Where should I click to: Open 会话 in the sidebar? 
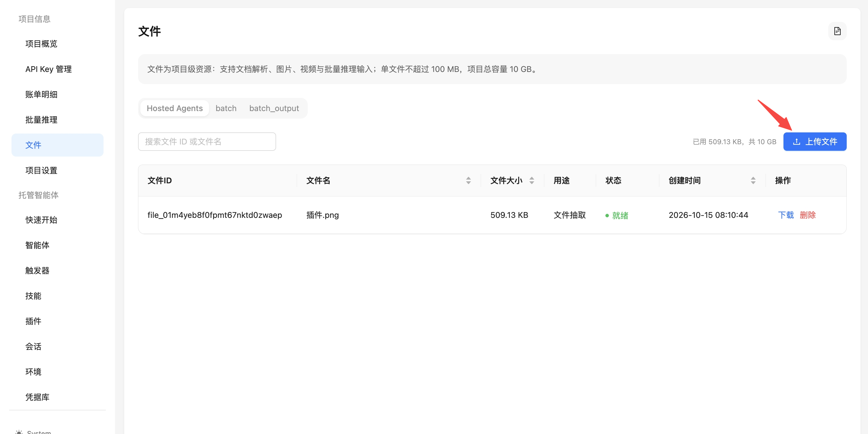57,346
